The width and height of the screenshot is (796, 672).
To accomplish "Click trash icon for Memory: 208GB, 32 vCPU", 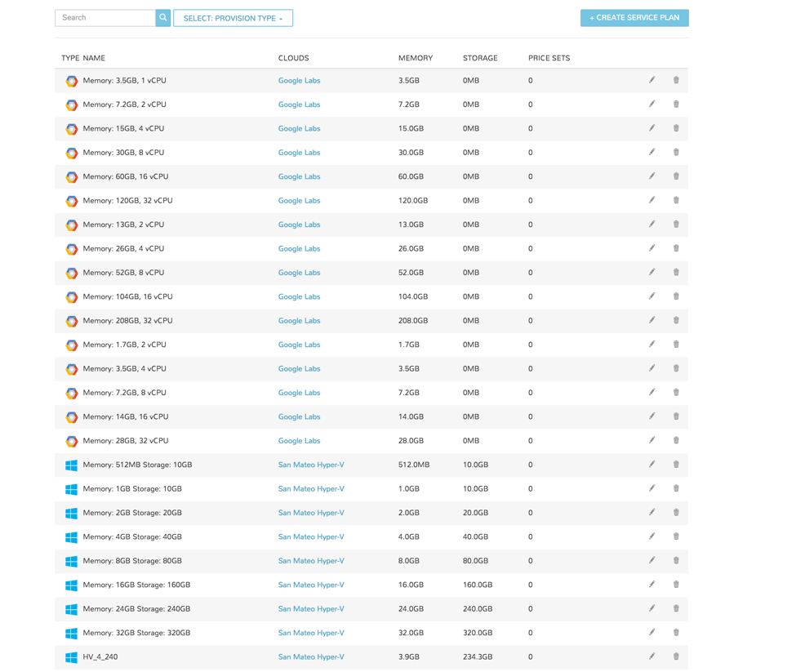I will (x=676, y=320).
